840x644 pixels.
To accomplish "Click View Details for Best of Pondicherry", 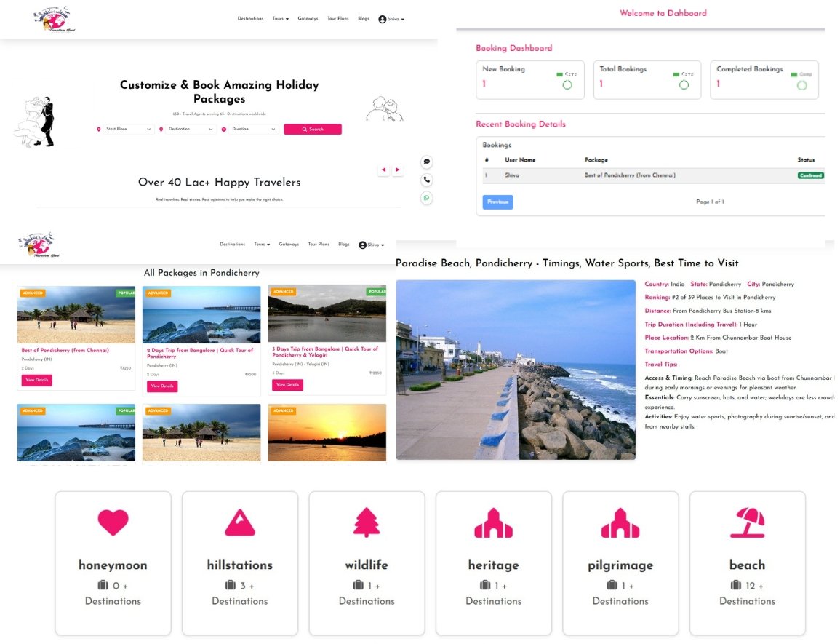I will pyautogui.click(x=37, y=380).
